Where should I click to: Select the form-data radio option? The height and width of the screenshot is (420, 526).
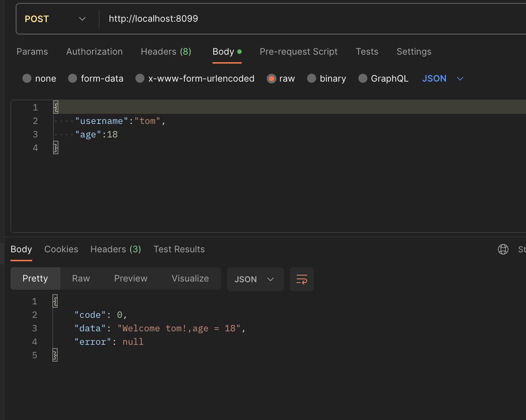coord(73,78)
